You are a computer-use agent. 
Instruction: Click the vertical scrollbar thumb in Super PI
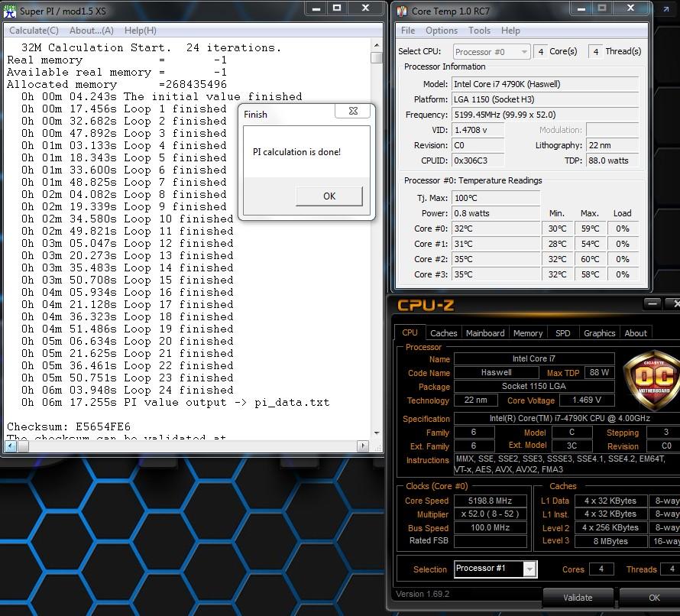[377, 57]
